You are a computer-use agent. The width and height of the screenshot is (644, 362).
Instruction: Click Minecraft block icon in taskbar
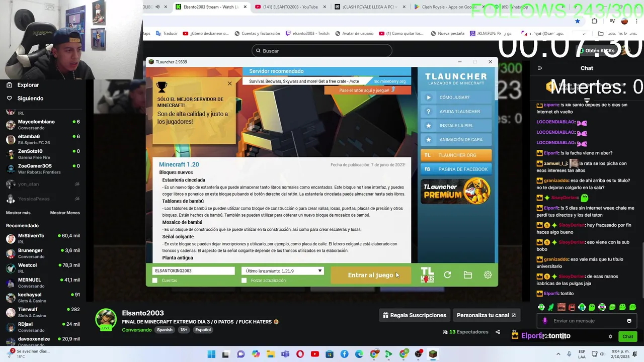[433, 354]
